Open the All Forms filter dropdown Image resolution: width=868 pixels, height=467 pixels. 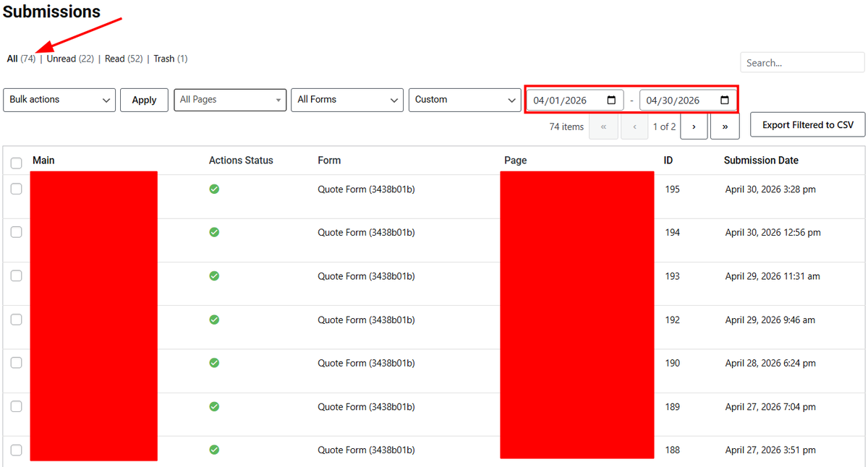[x=348, y=100]
